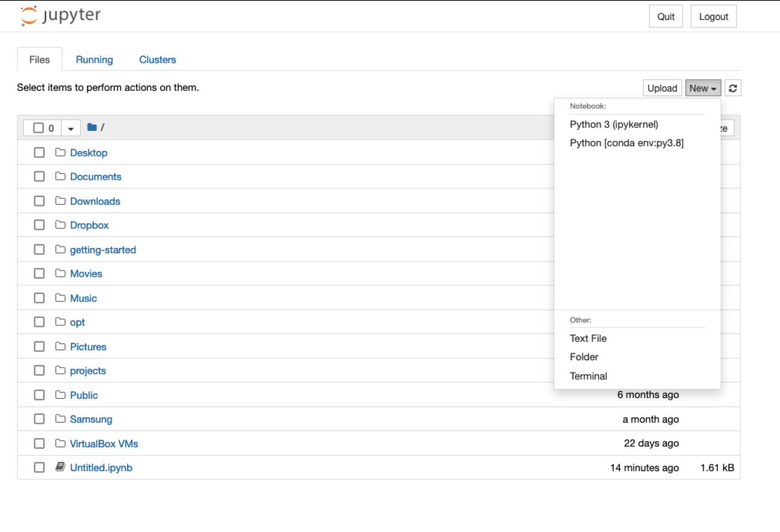Click the Samsung folder icon
780x532 pixels.
[60, 418]
